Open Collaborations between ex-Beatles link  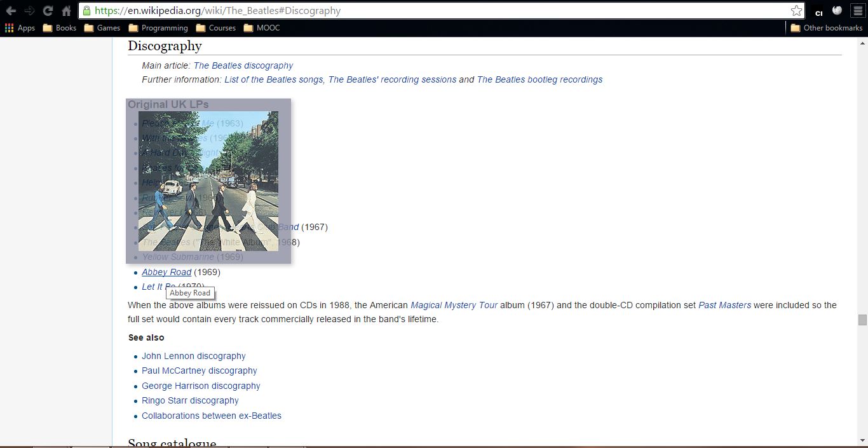coord(212,416)
